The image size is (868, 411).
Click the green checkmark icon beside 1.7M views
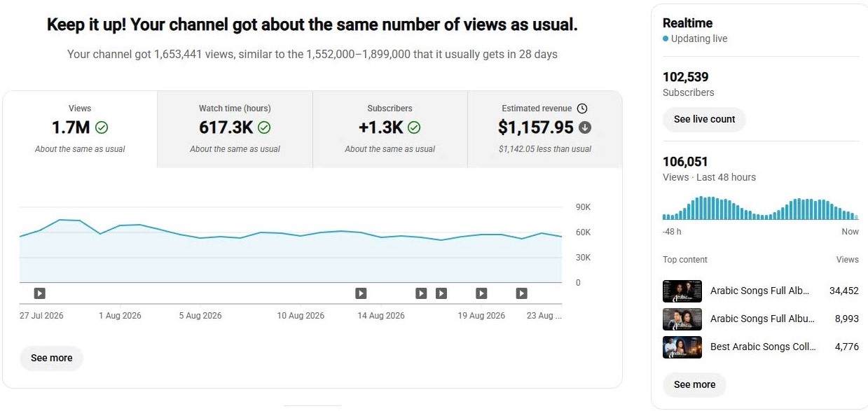[x=102, y=127]
